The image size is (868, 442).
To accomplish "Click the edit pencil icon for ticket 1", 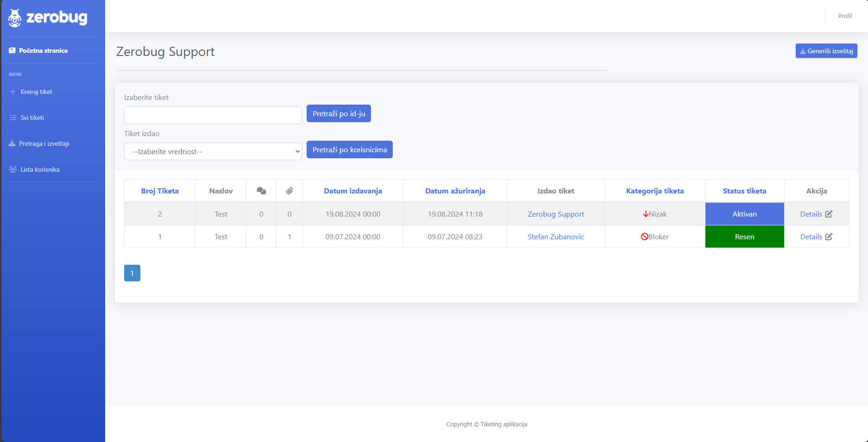I will coord(829,237).
